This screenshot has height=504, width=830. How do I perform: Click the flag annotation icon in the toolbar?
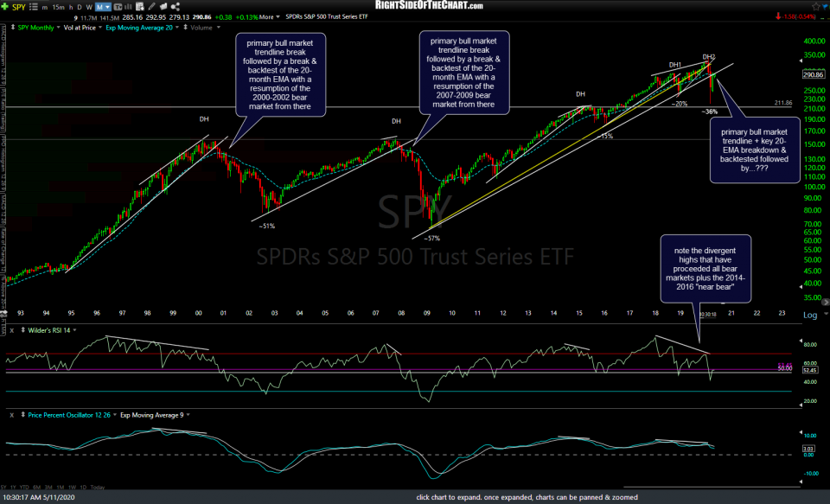click(x=163, y=5)
